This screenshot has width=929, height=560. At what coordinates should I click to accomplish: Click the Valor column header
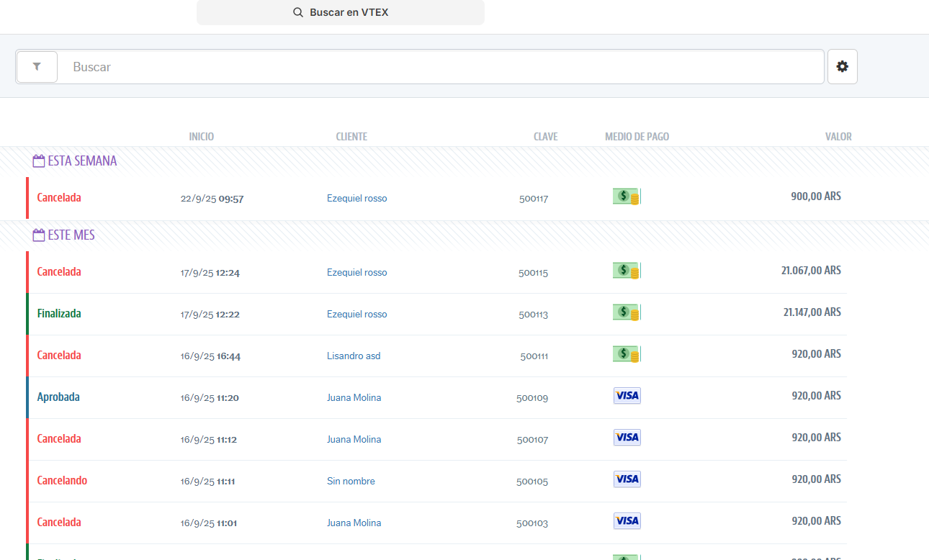(838, 137)
